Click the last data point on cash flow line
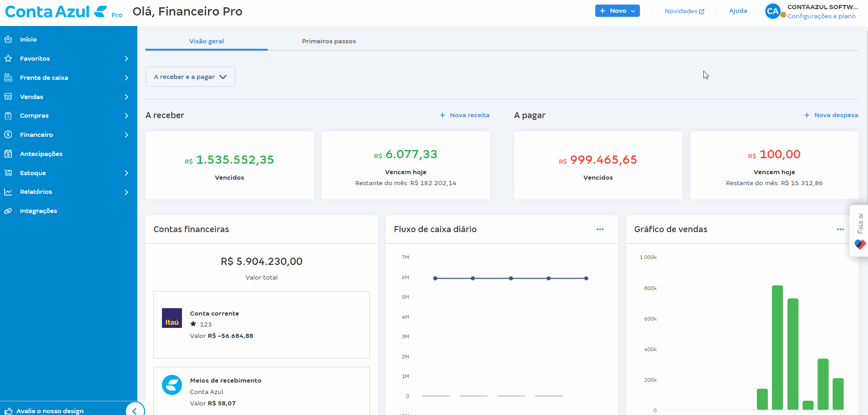The image size is (868, 415). 586,278
